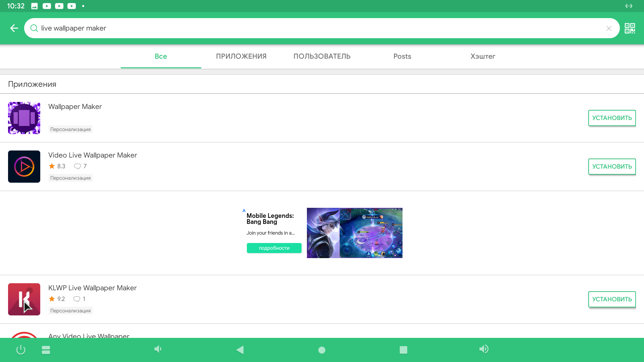Click the 'Mobile Legends: Bang Bang' ad title

[270, 219]
